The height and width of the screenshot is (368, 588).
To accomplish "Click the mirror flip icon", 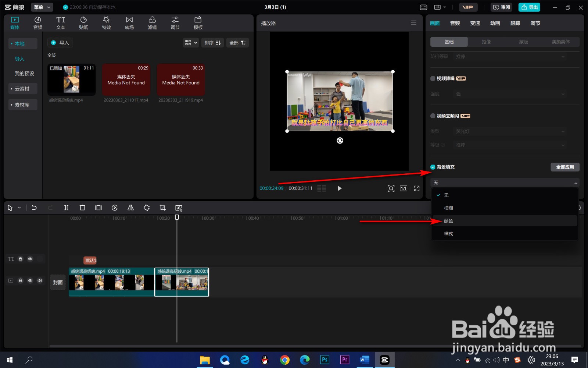I will (x=130, y=208).
